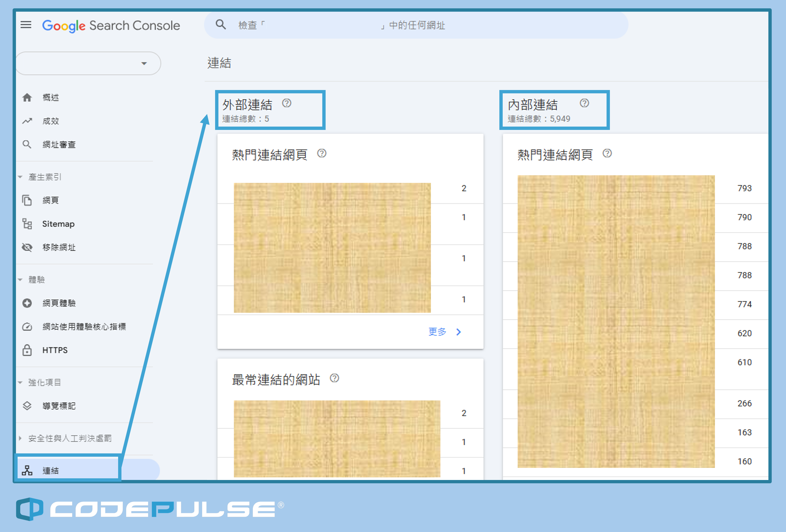786x532 pixels.
Task: Open 網頁體驗 page experience report
Action: (x=59, y=303)
